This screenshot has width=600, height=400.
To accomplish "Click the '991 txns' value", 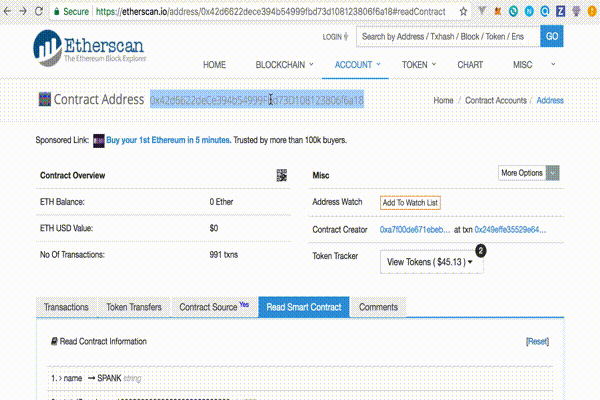I will click(223, 255).
